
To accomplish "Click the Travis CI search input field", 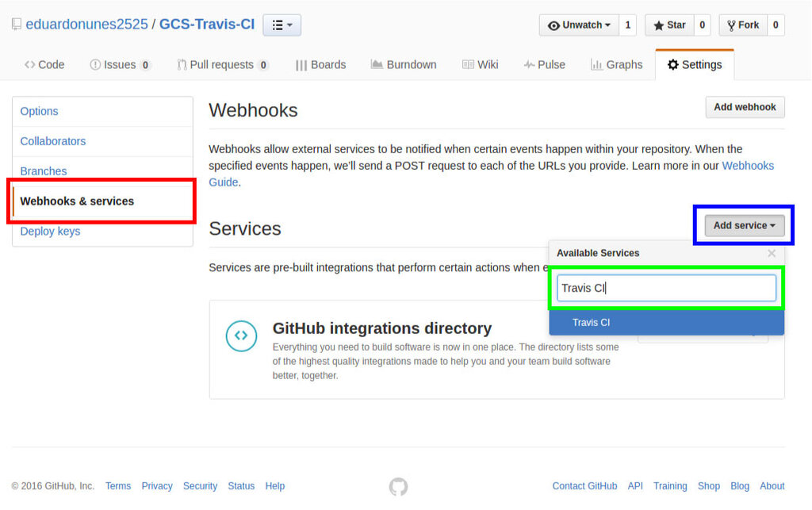I will point(666,288).
